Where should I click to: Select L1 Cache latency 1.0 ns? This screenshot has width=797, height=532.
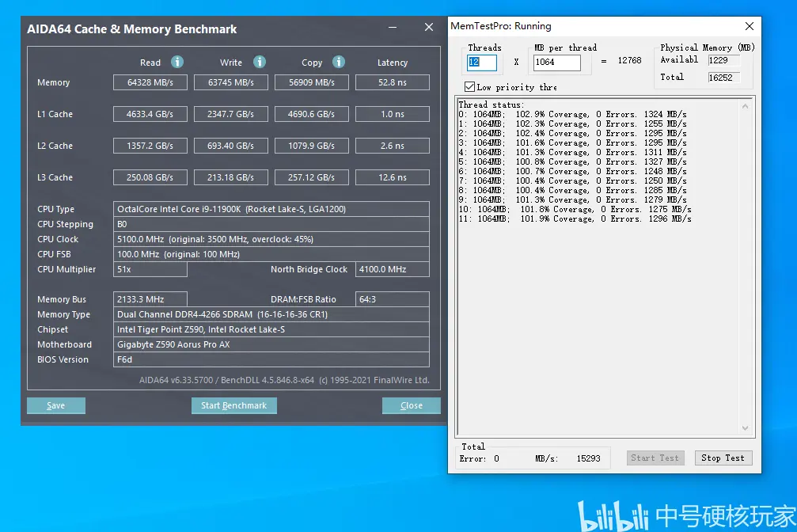[393, 114]
